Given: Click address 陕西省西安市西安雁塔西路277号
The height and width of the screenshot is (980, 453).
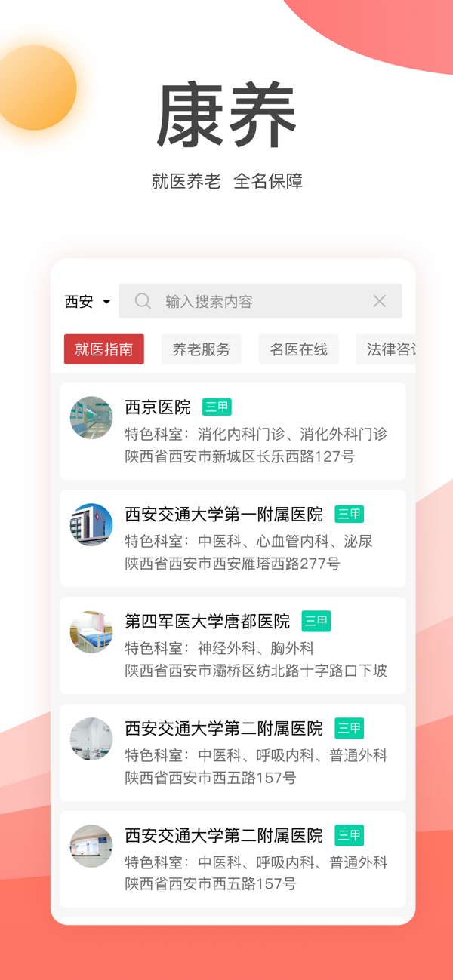Looking at the screenshot, I should coord(233,564).
